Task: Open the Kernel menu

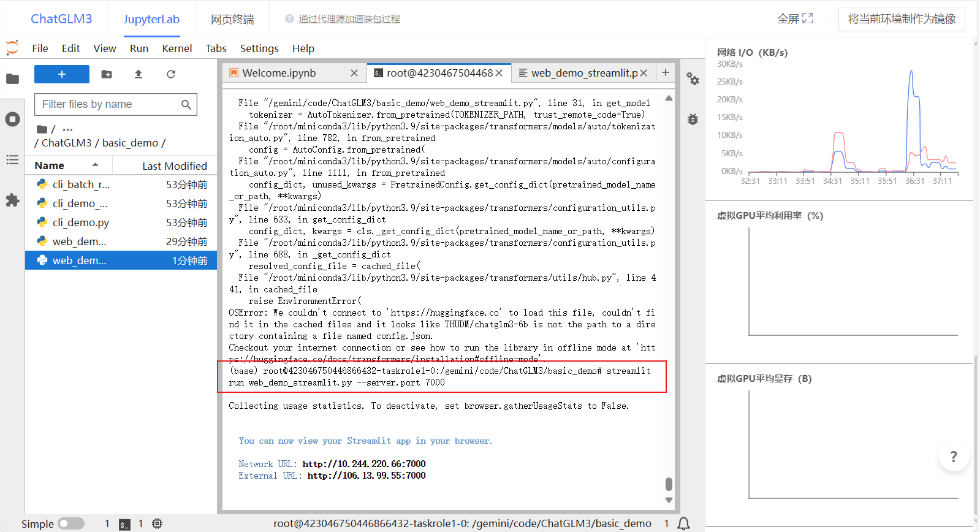Action: pyautogui.click(x=177, y=48)
